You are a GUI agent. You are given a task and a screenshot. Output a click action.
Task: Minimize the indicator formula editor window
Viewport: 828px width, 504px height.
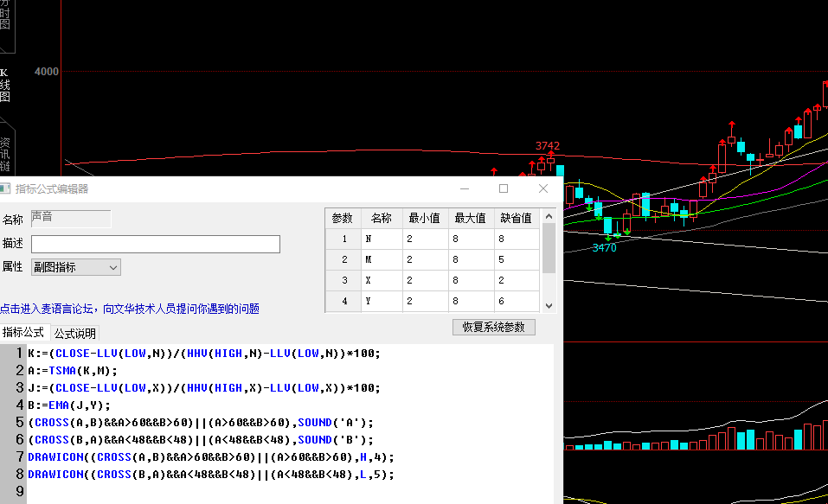[x=465, y=188]
